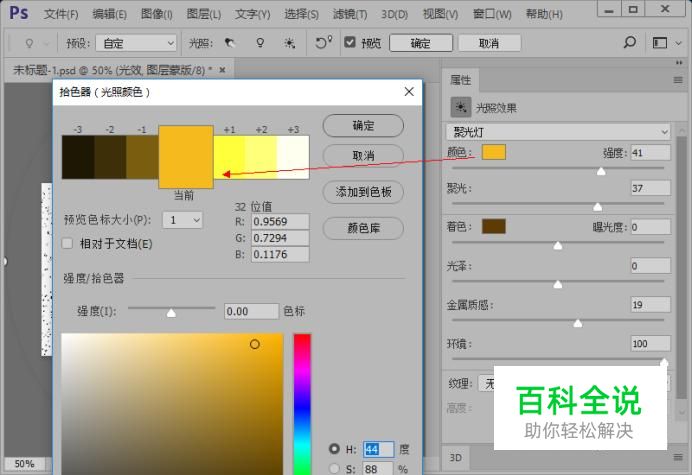The image size is (692, 475).
Task: Open 视图 menu
Action: click(x=440, y=14)
